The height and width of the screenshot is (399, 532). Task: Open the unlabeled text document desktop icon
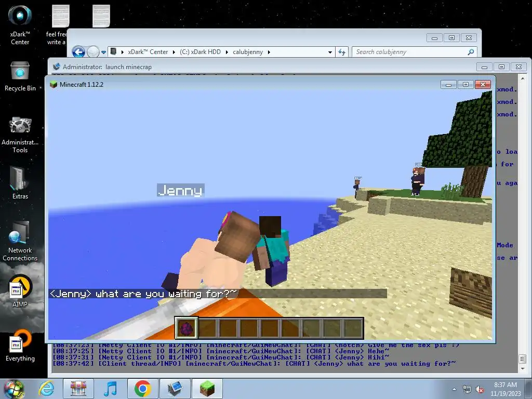click(x=101, y=16)
